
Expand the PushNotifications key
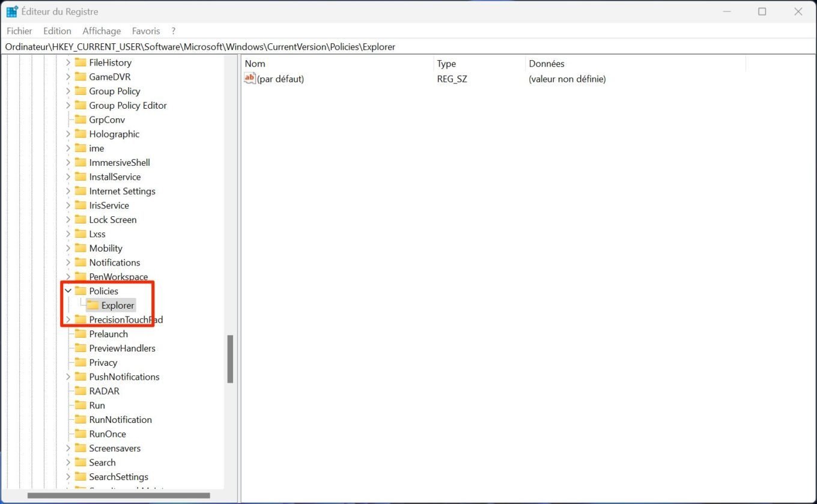(x=68, y=377)
